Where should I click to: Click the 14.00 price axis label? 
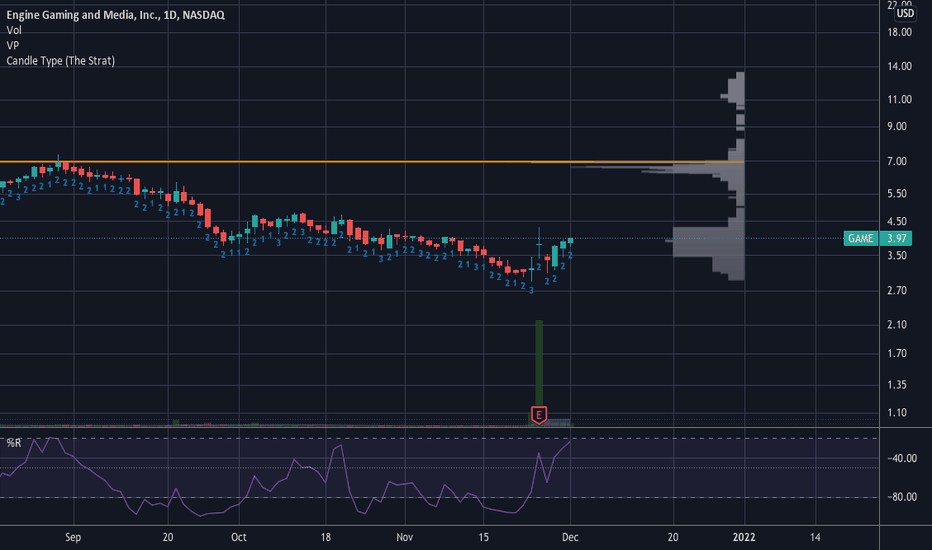point(899,66)
